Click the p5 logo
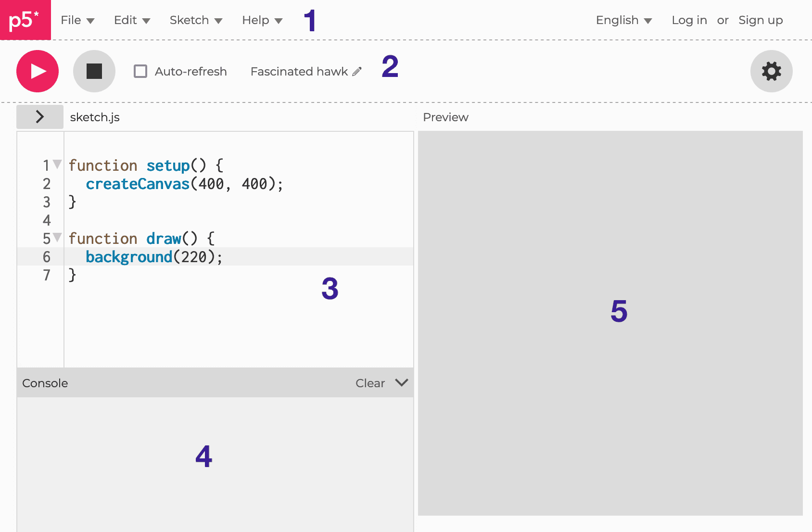Screen dimensions: 812x532 (25, 20)
